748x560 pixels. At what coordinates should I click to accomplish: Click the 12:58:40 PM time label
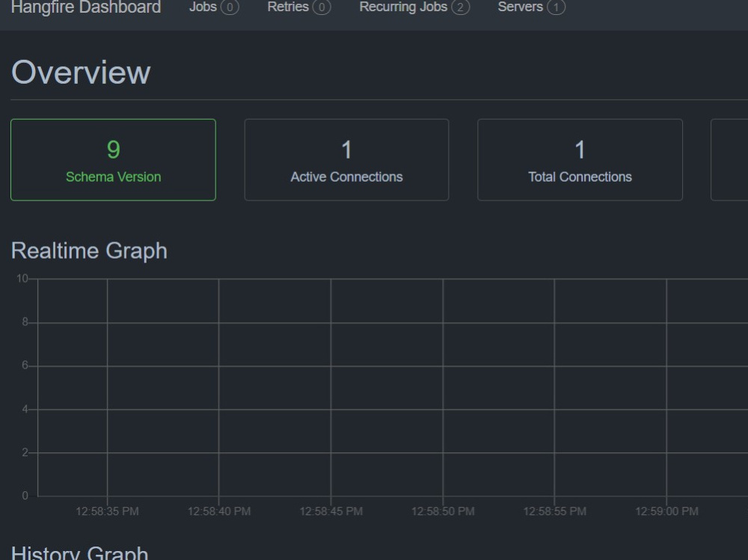219,511
